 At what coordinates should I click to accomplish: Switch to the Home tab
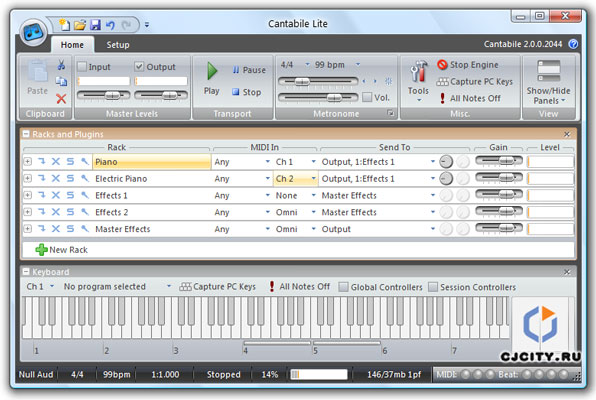pyautogui.click(x=72, y=45)
